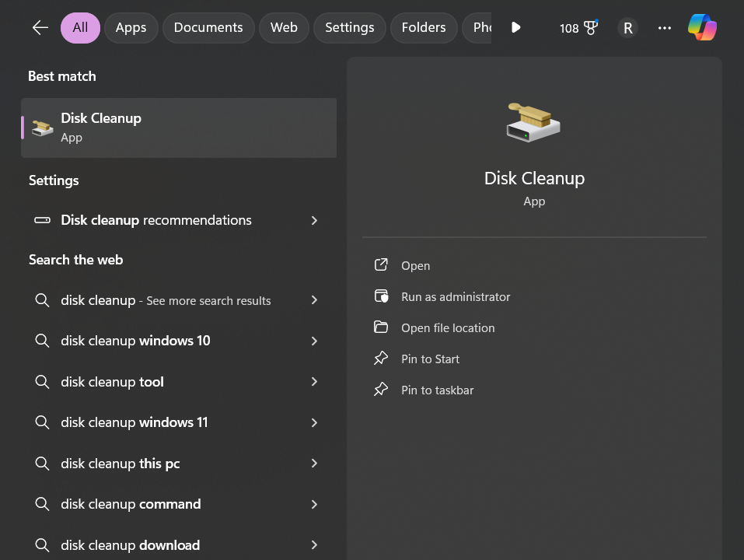Switch to the Settings filter tab
The height and width of the screenshot is (560, 744).
[349, 27]
